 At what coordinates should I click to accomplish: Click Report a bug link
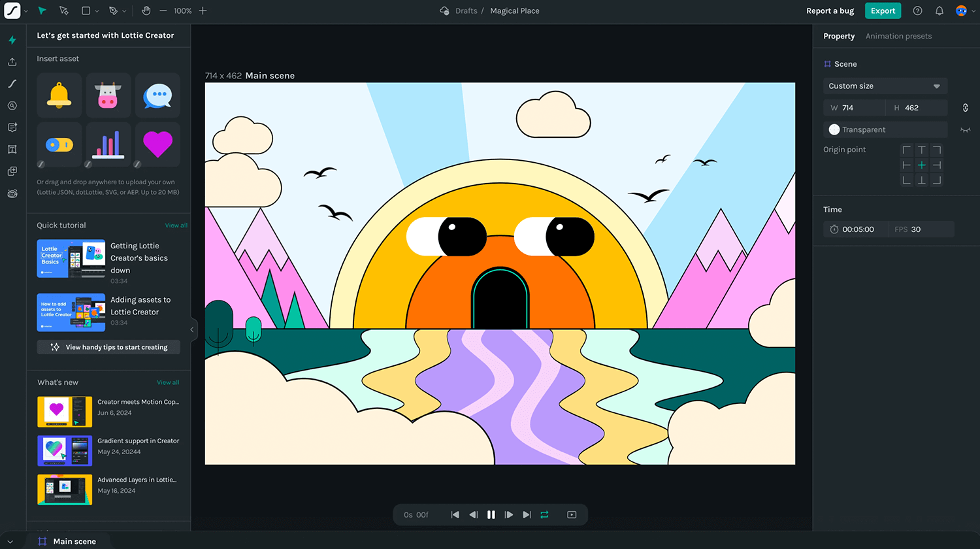tap(830, 10)
